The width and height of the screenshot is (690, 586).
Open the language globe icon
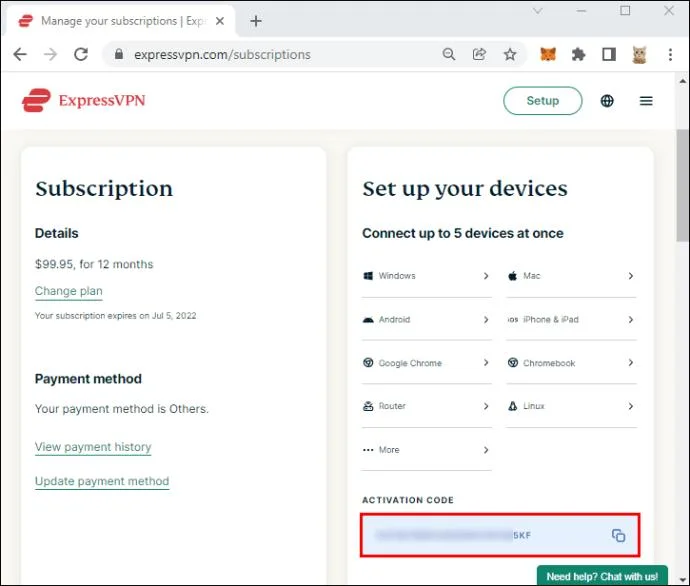click(x=607, y=101)
